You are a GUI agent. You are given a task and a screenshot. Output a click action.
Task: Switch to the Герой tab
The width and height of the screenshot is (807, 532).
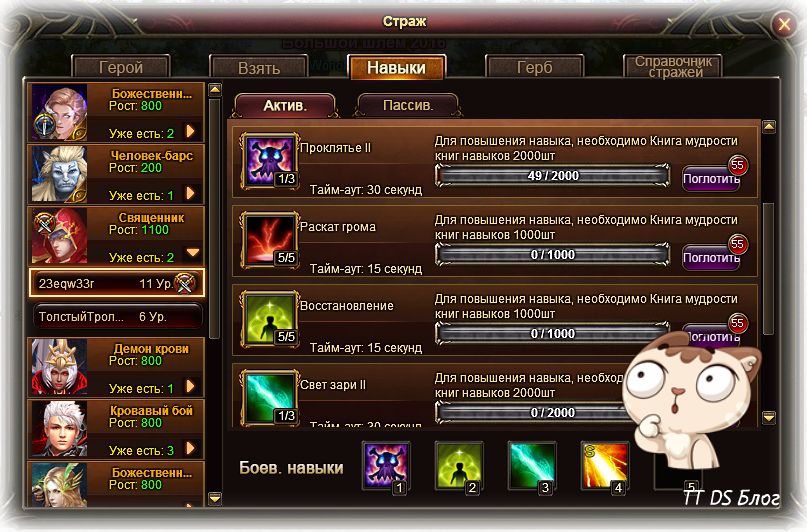(x=121, y=67)
